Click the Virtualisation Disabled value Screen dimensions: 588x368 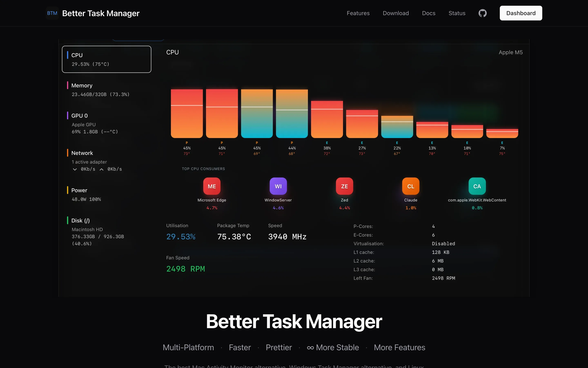tap(443, 244)
